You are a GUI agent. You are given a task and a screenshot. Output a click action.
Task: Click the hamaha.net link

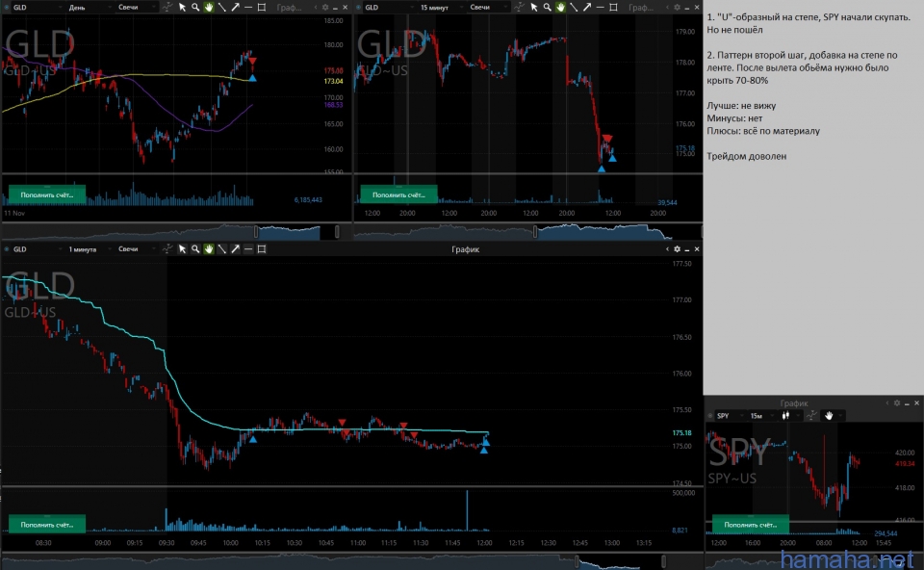pos(847,558)
